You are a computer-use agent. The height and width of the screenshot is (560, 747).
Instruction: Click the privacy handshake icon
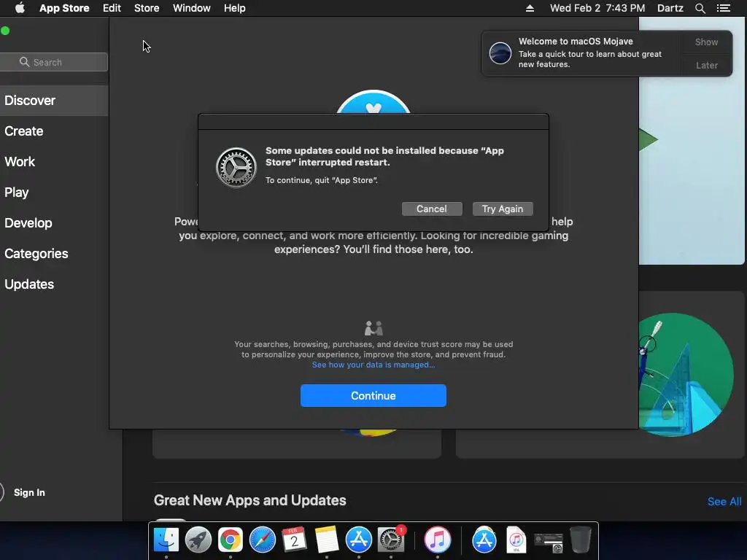[373, 328]
